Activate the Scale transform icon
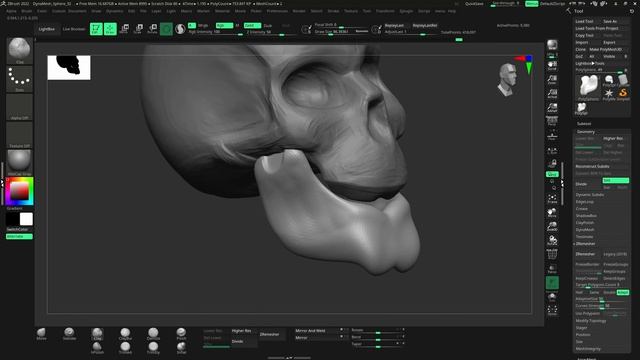This screenshot has width=640, height=360. click(x=138, y=29)
